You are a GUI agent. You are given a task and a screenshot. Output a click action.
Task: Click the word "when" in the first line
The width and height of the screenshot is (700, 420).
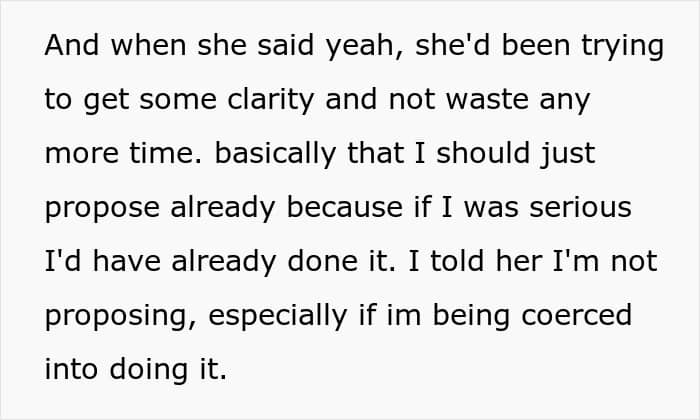(148, 48)
